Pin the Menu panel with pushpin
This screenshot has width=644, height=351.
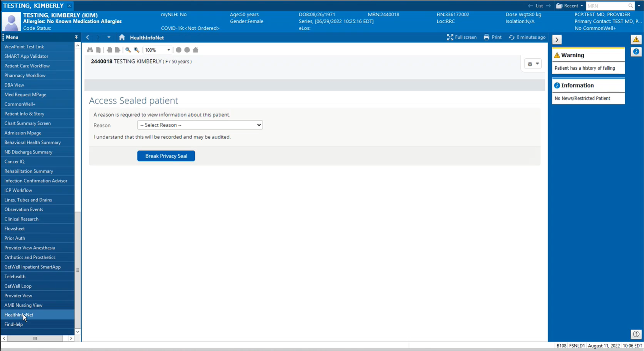[76, 37]
